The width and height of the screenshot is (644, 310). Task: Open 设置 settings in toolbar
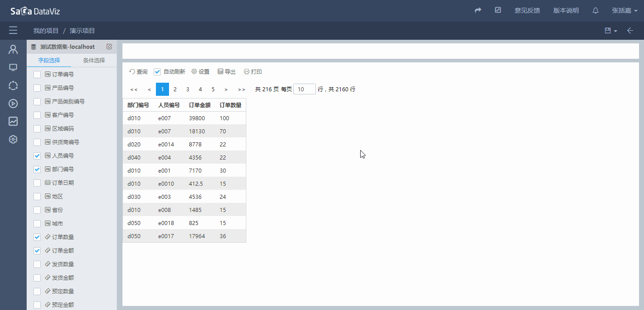coord(201,71)
